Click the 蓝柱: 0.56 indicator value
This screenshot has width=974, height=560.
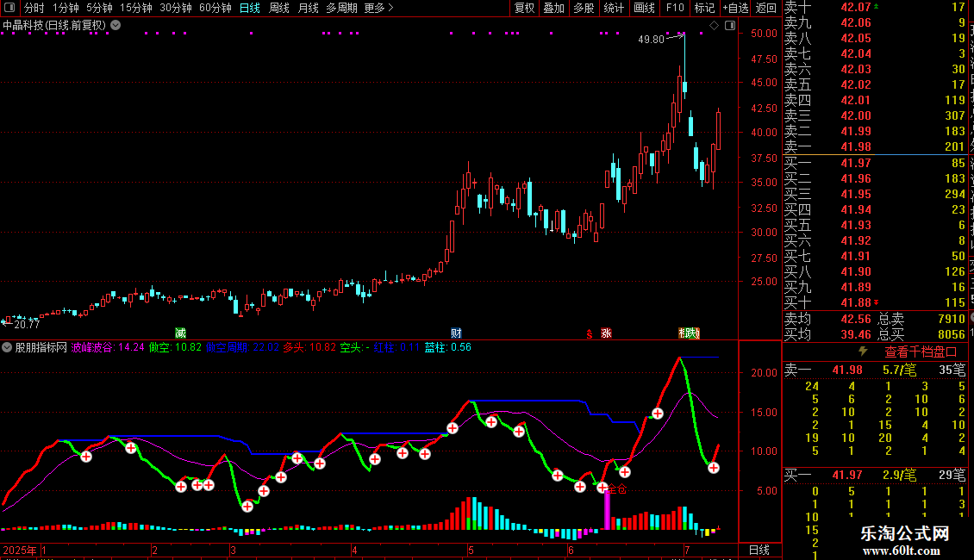(x=448, y=347)
